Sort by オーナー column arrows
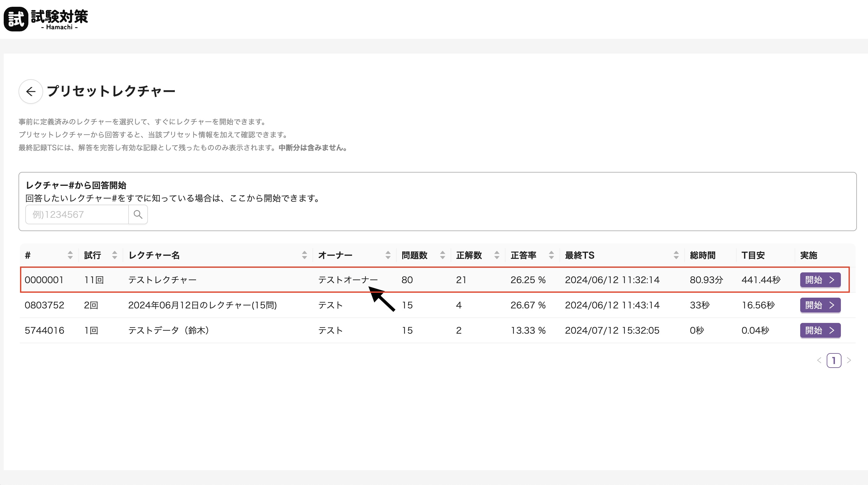The image size is (868, 485). tap(388, 255)
